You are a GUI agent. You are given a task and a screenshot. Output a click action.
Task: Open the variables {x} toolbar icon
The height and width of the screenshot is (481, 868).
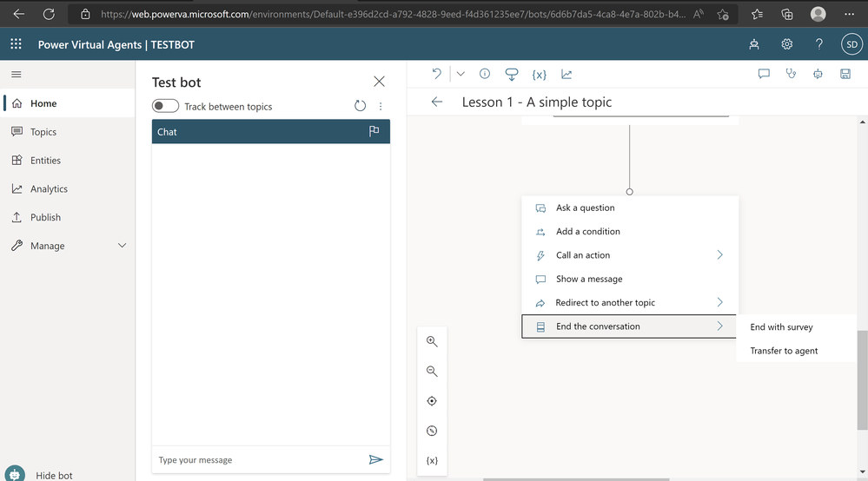540,74
